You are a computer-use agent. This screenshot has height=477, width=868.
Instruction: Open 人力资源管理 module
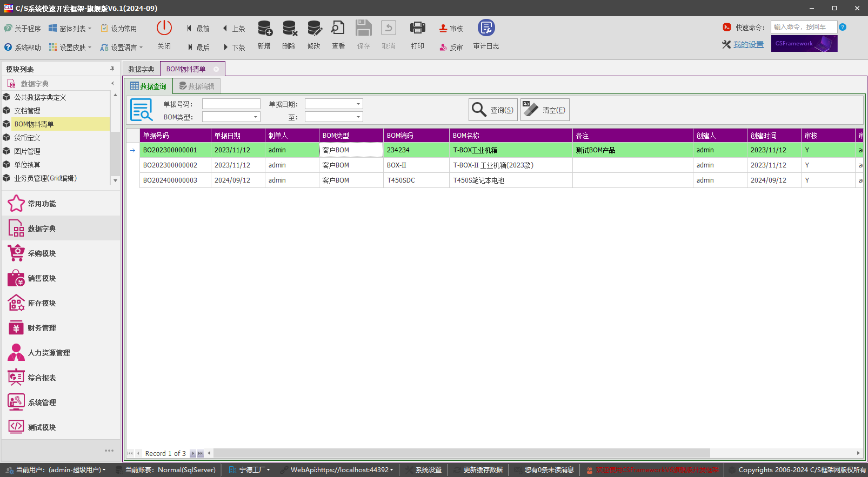tap(61, 353)
